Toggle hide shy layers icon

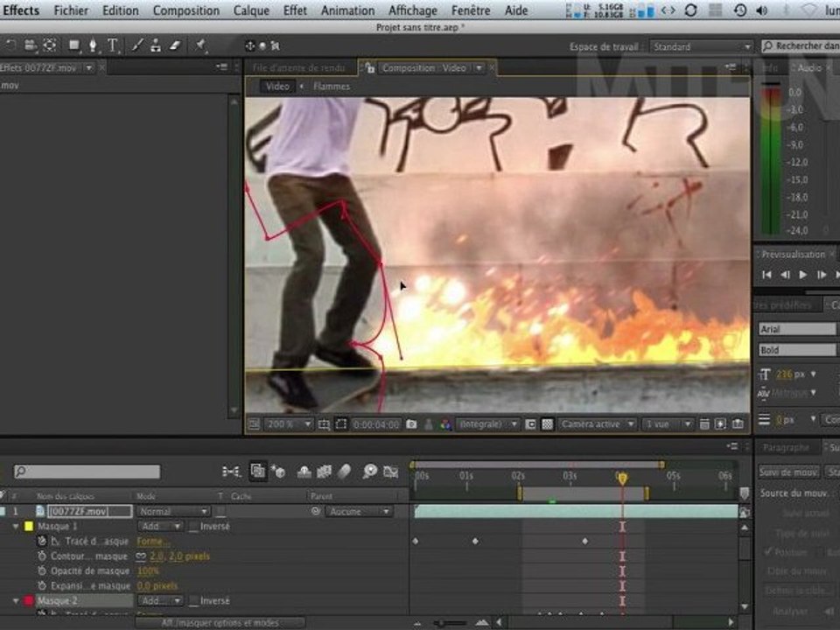coord(304,472)
